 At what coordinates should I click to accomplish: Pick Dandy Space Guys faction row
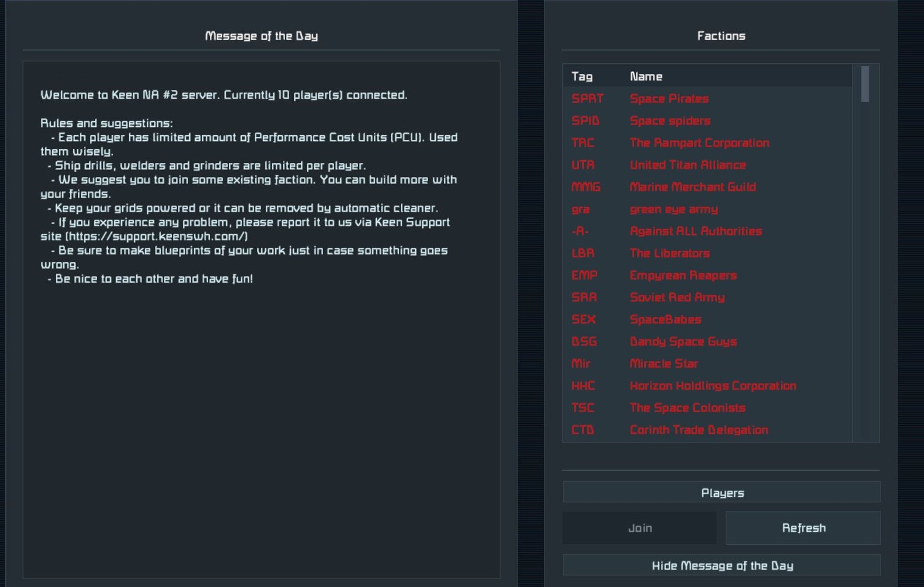(707, 341)
